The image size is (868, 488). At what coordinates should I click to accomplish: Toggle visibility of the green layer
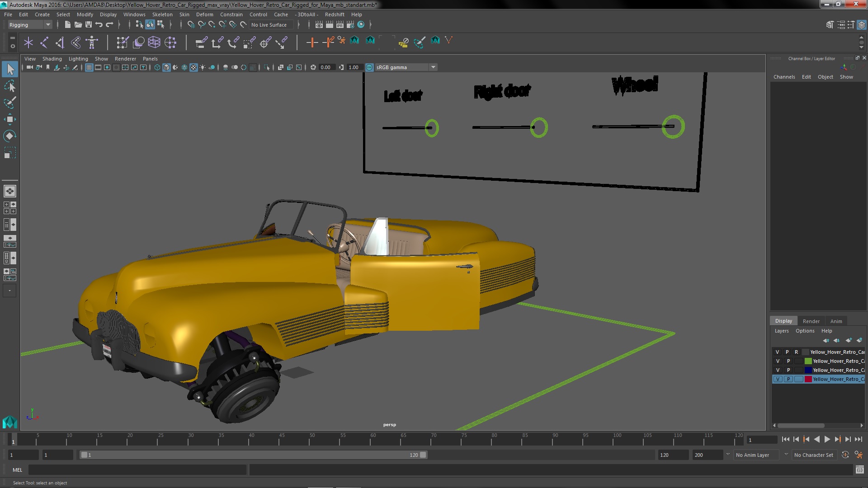point(778,361)
